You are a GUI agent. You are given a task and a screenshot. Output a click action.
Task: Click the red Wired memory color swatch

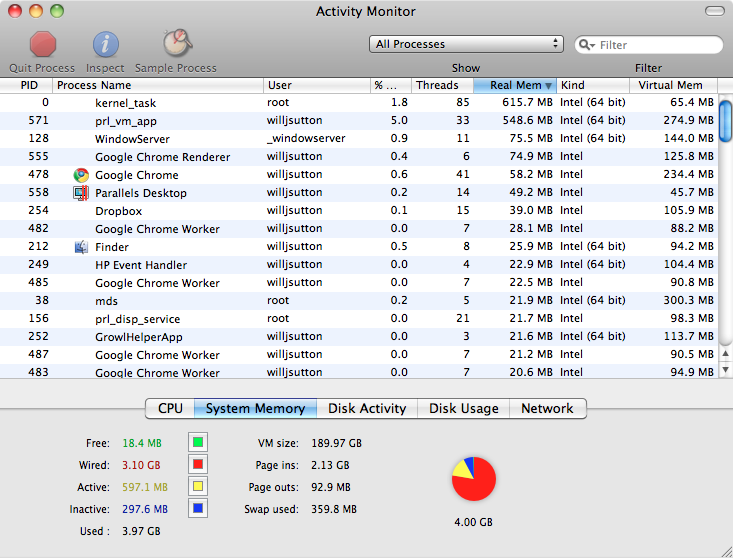tap(198, 464)
